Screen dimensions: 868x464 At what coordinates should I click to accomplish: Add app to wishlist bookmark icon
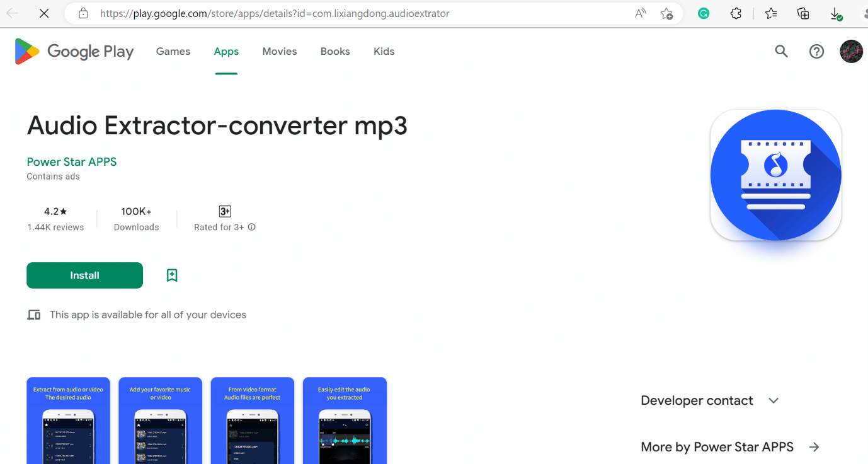click(172, 275)
